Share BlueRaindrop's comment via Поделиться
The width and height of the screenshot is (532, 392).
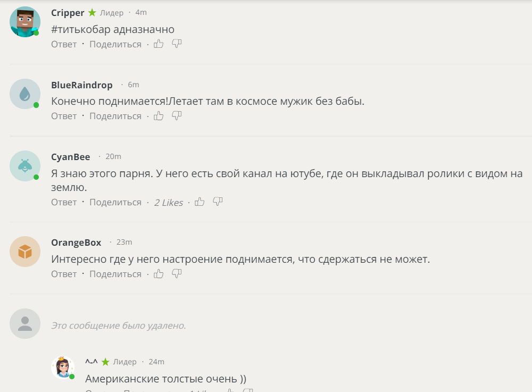(116, 116)
